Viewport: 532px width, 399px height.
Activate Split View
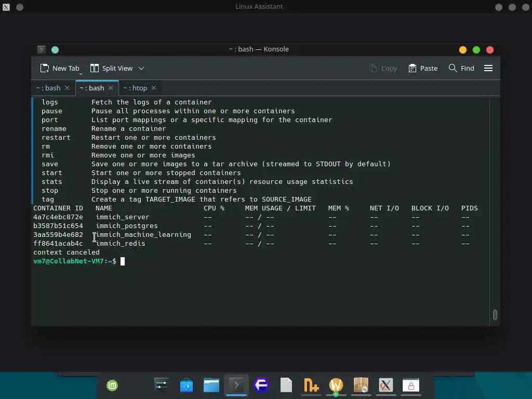(x=112, y=68)
